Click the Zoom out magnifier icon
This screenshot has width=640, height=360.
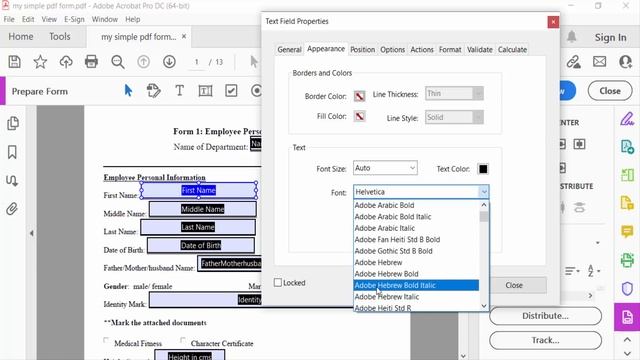point(118,62)
